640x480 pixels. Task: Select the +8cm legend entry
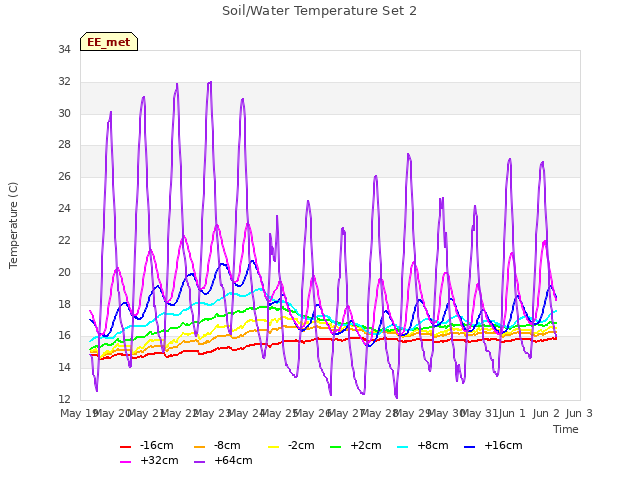click(x=423, y=445)
